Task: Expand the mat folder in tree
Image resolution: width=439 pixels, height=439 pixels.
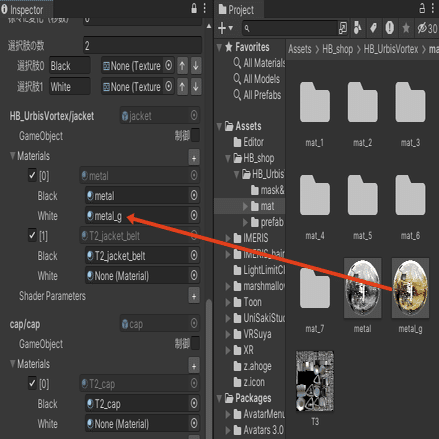Action: coord(245,206)
